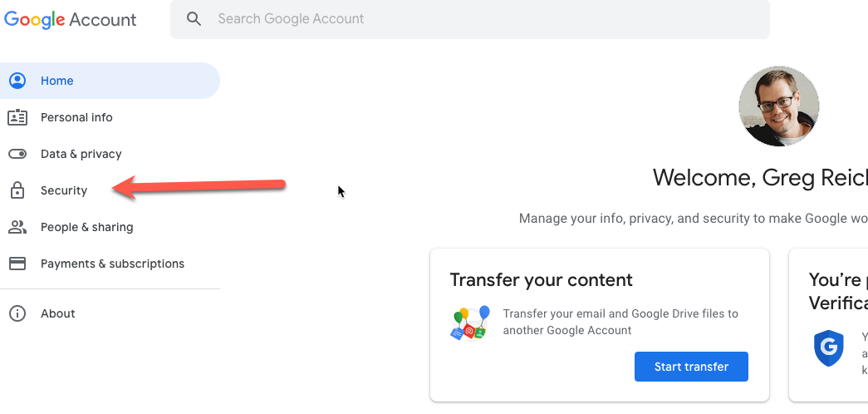
Task: Click the Start transfer button
Action: tap(691, 367)
